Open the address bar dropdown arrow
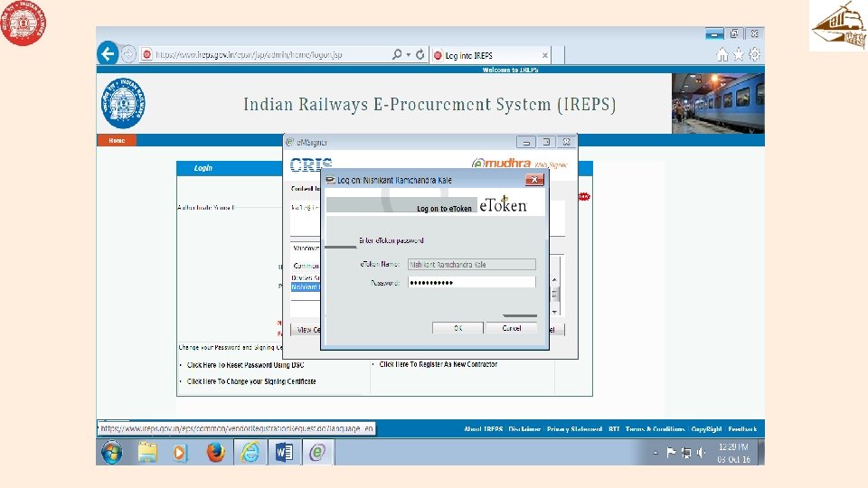 coord(409,55)
